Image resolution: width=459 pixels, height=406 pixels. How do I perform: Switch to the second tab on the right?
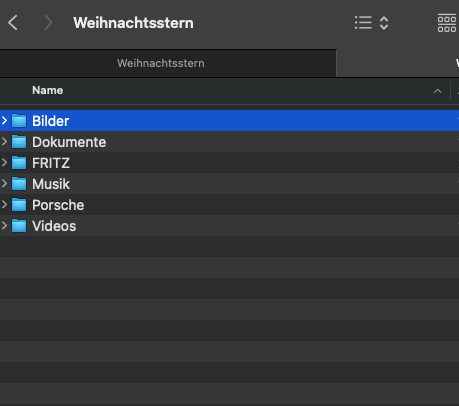(x=398, y=63)
